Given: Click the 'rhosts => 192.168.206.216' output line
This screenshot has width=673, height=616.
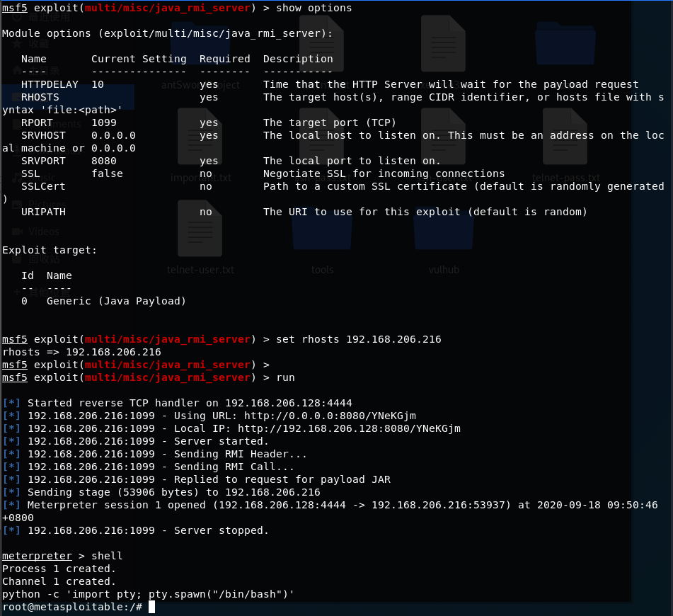Looking at the screenshot, I should [81, 352].
